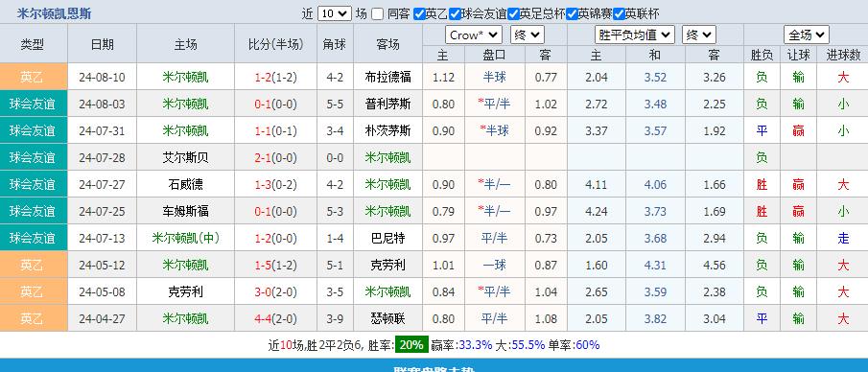
Task: Click away team 布拉德福
Action: (387, 77)
